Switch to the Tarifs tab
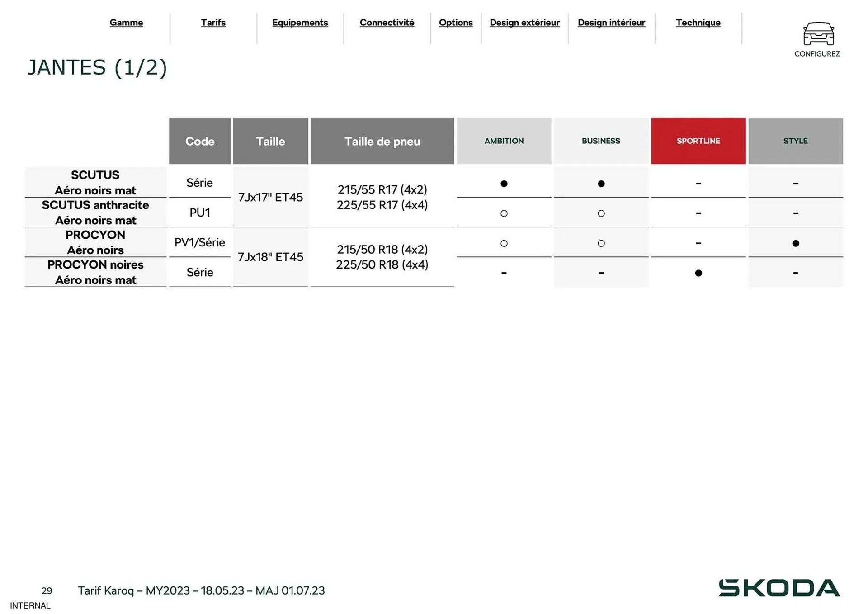The image size is (868, 614). tap(213, 23)
